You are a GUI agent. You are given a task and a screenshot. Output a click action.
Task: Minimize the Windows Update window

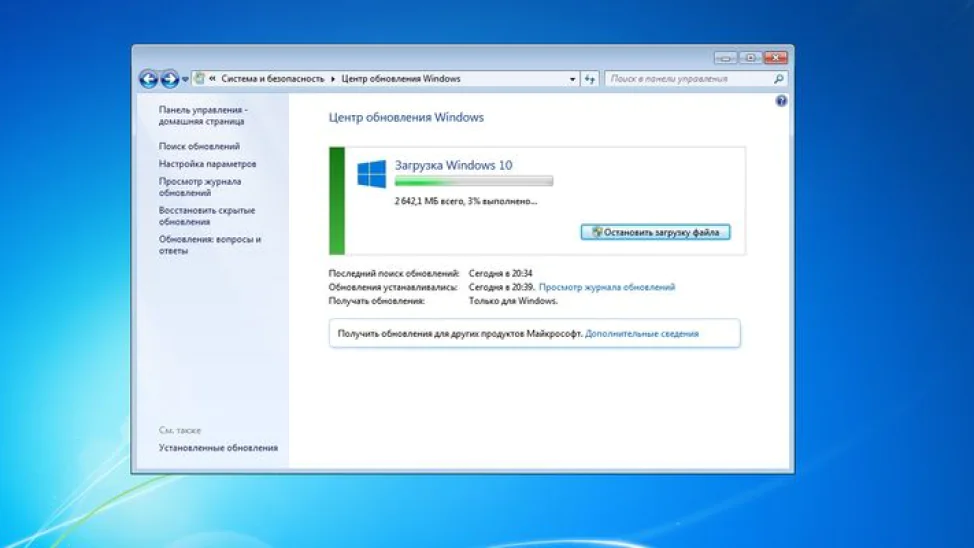click(x=726, y=58)
